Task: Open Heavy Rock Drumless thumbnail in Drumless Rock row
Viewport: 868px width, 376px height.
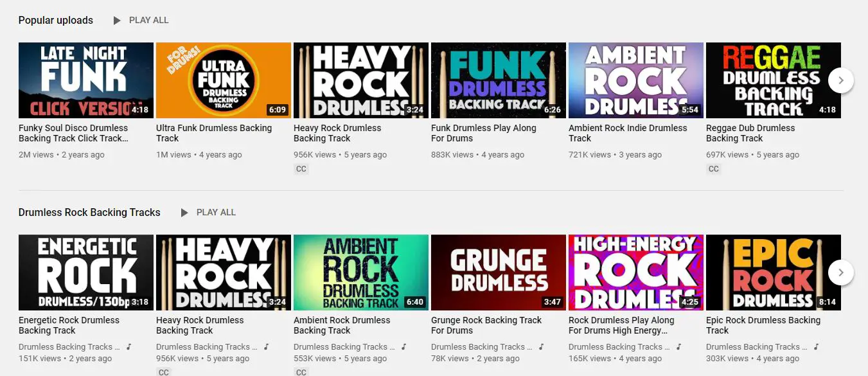Action: click(224, 273)
